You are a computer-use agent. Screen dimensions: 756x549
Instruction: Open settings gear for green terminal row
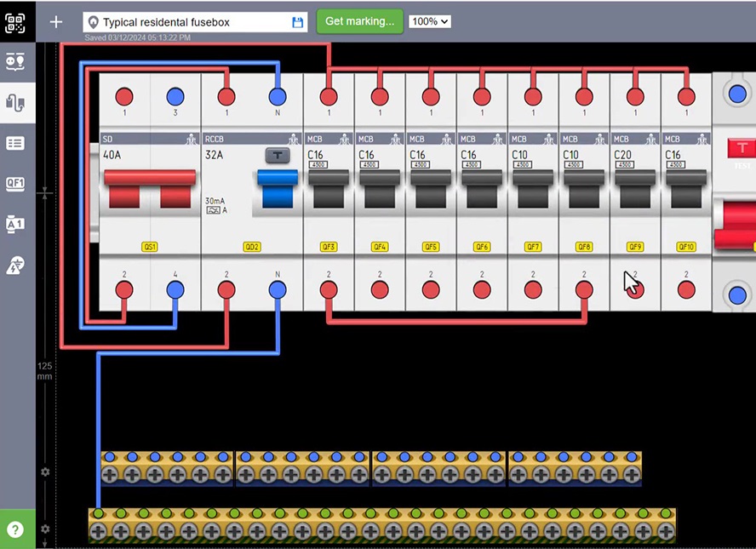point(46,529)
